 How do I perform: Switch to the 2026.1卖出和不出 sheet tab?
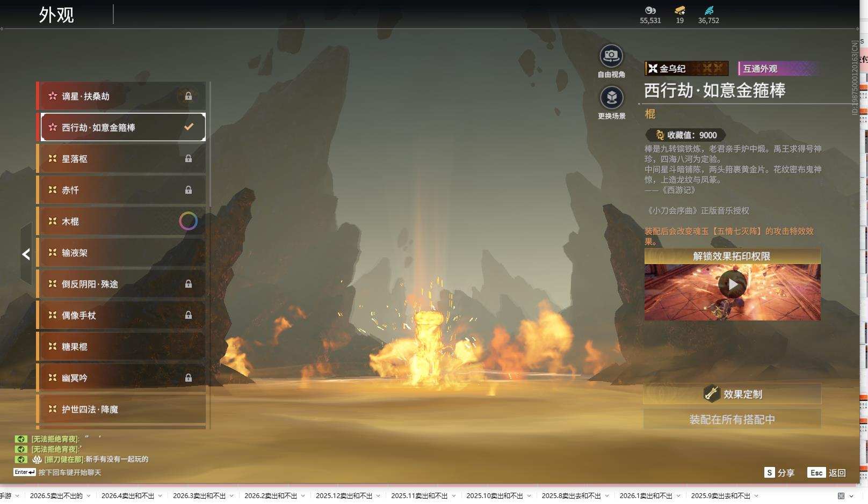pyautogui.click(x=646, y=496)
